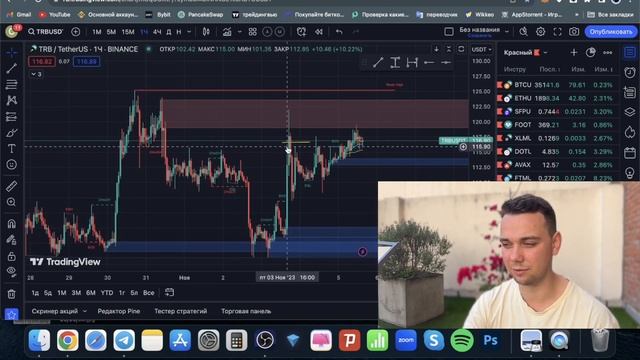Image resolution: width=640 pixels, height=360 pixels.
Task: Open indicator templates grid
Action: pyautogui.click(x=253, y=32)
